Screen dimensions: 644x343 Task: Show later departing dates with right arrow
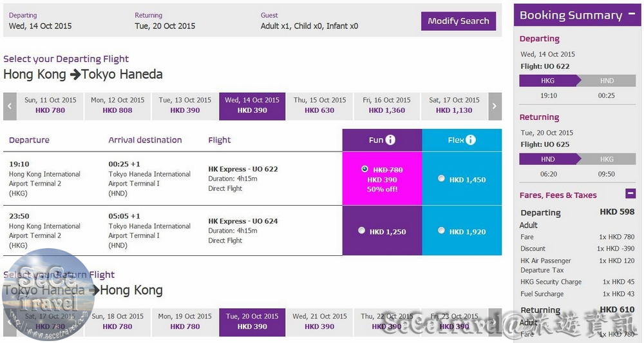(495, 106)
